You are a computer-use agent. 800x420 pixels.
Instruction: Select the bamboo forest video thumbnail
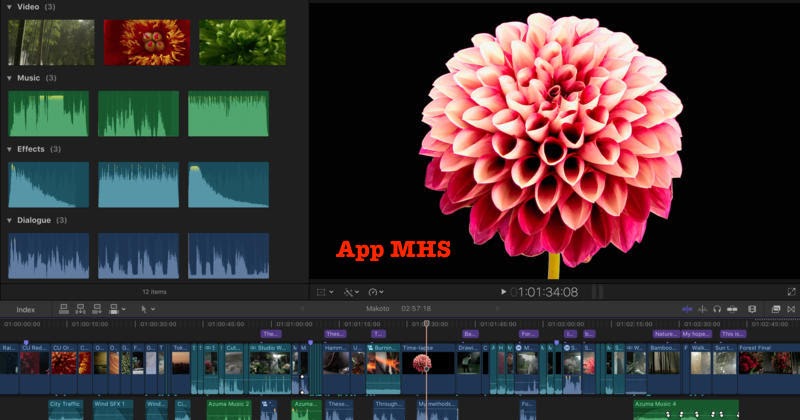[51, 42]
